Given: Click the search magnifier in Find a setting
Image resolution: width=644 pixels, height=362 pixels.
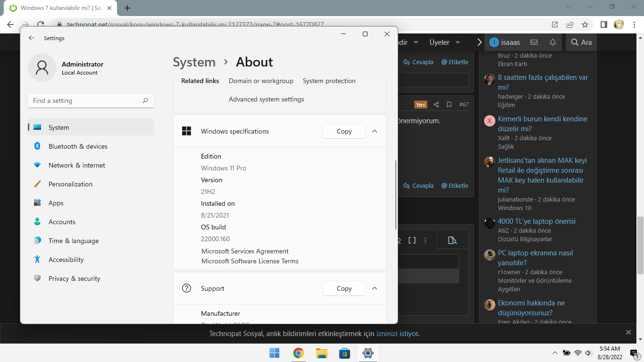Looking at the screenshot, I should 145,101.
